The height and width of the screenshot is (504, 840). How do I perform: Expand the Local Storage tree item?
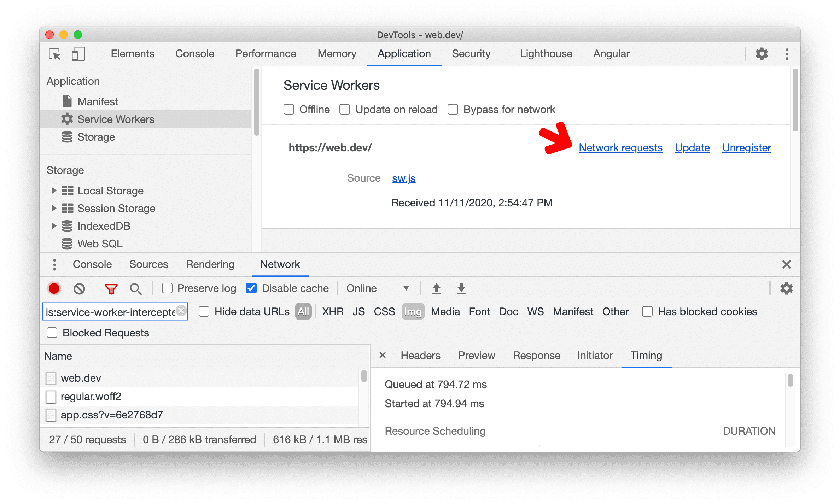[53, 191]
